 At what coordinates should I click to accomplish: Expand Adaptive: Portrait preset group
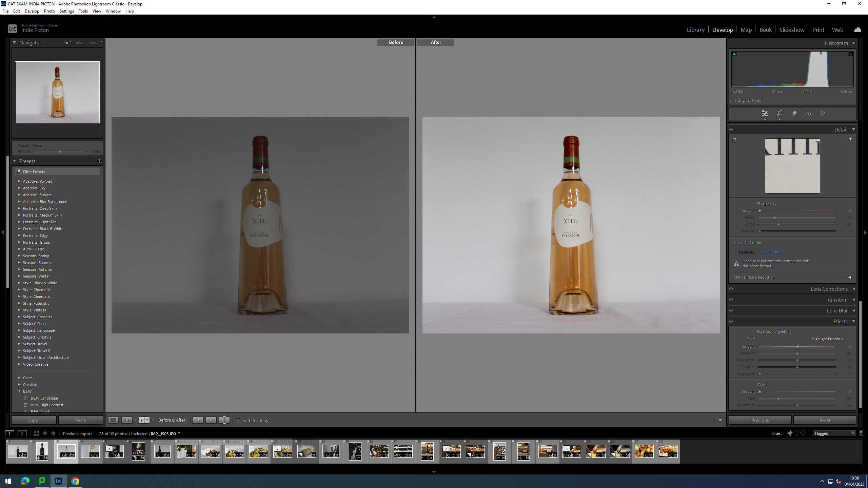click(x=19, y=181)
